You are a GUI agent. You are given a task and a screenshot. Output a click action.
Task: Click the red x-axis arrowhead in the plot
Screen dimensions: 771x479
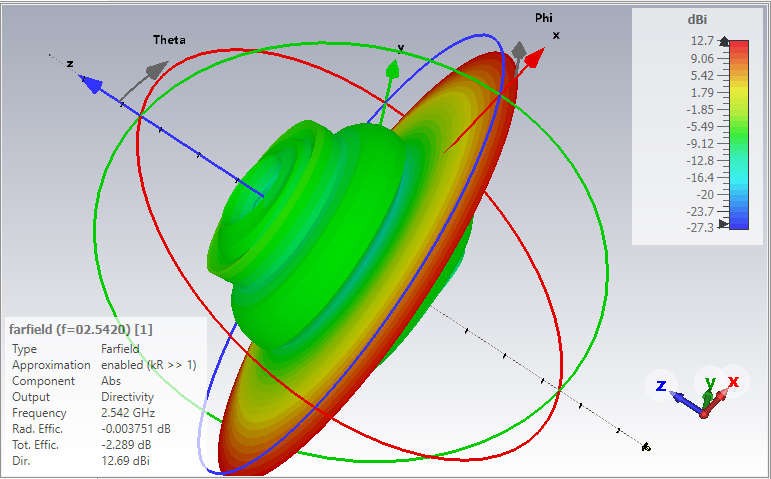click(534, 57)
